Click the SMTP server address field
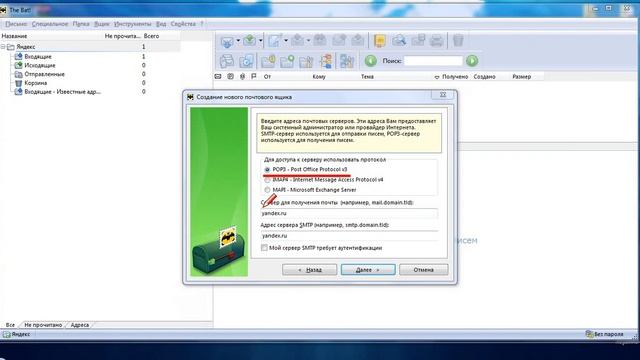Image resolution: width=640 pixels, height=360 pixels. [x=349, y=236]
